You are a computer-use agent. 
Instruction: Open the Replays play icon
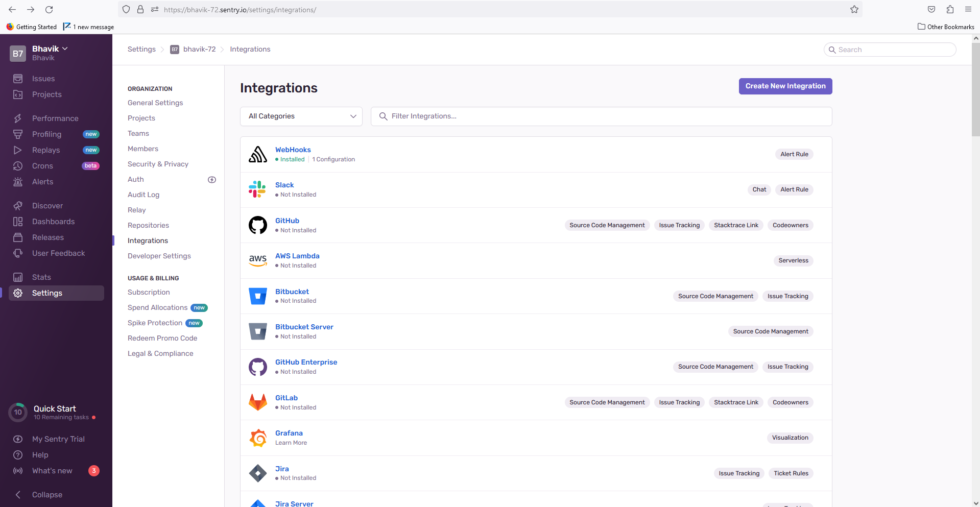[x=18, y=150]
